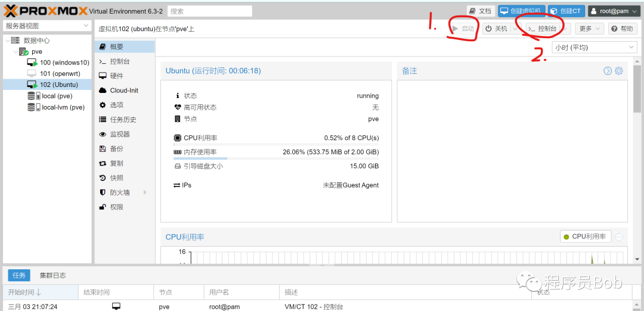The image size is (644, 311).
Task: Click 创建CT to create a container
Action: pos(566,11)
